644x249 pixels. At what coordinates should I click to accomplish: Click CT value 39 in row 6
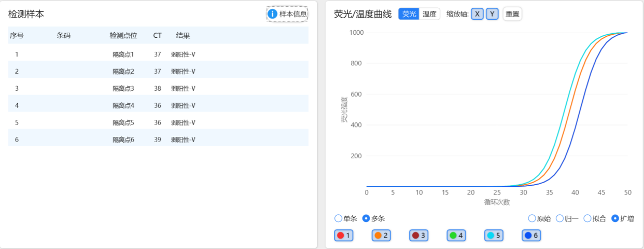[x=158, y=140]
